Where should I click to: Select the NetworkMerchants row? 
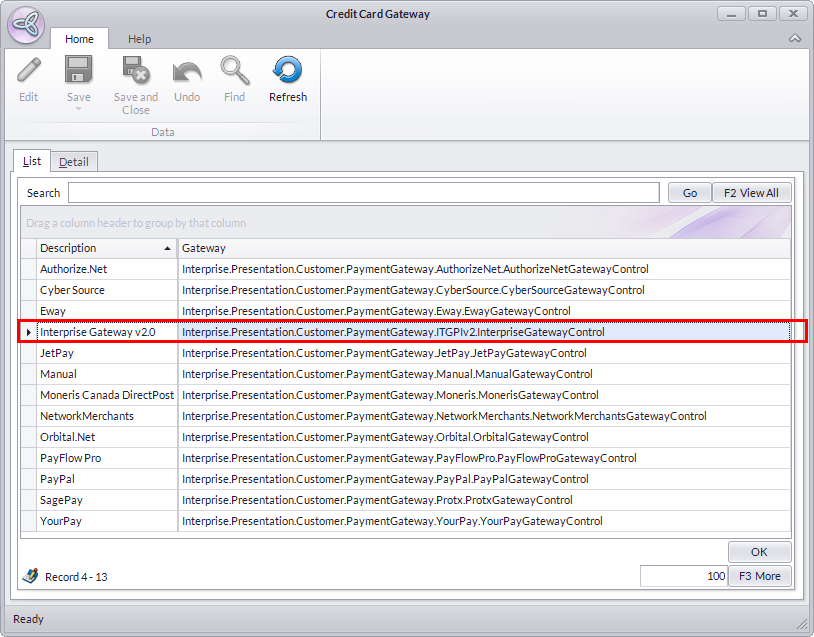[x=405, y=416]
